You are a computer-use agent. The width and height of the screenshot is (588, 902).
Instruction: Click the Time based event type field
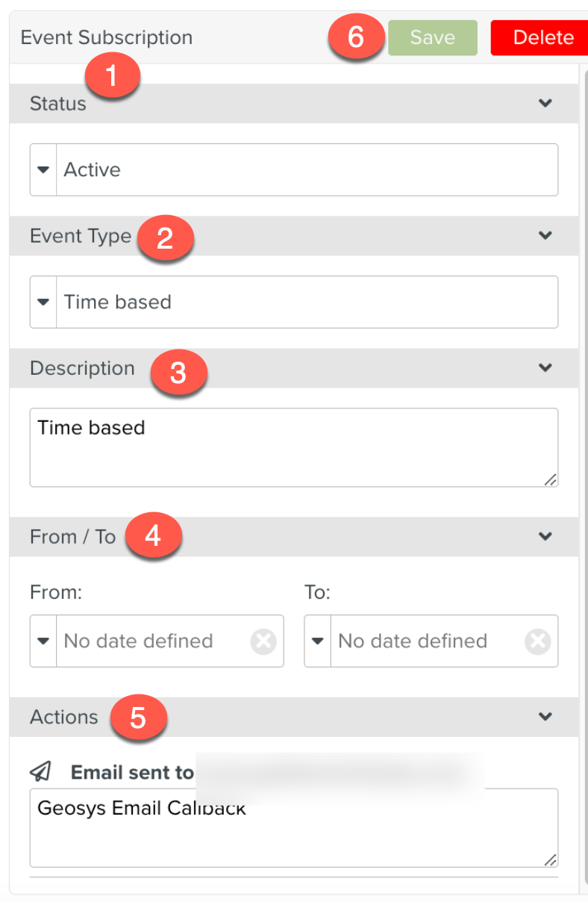tap(306, 302)
